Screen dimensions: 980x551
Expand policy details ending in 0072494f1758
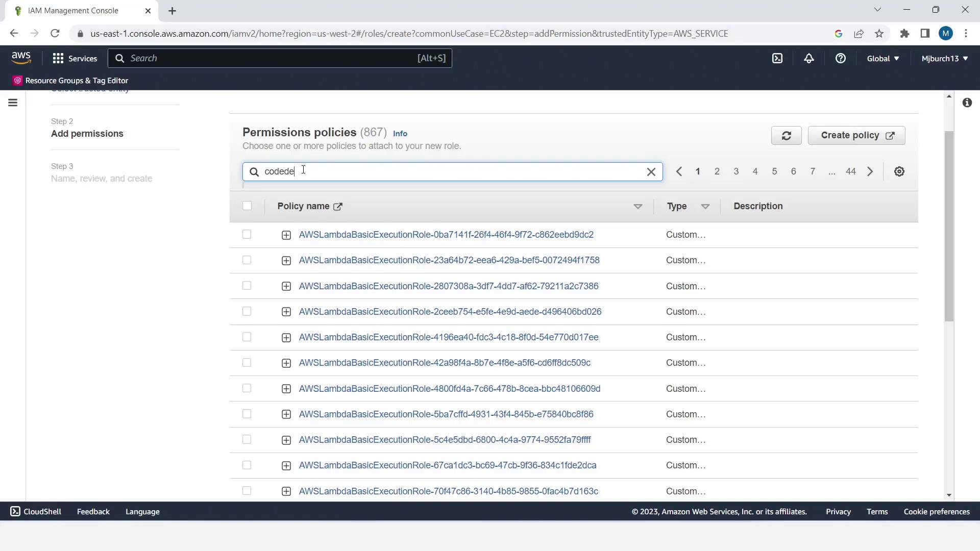(286, 261)
